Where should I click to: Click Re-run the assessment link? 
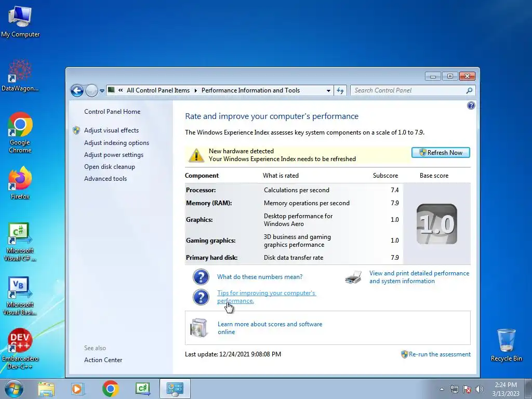tap(440, 354)
